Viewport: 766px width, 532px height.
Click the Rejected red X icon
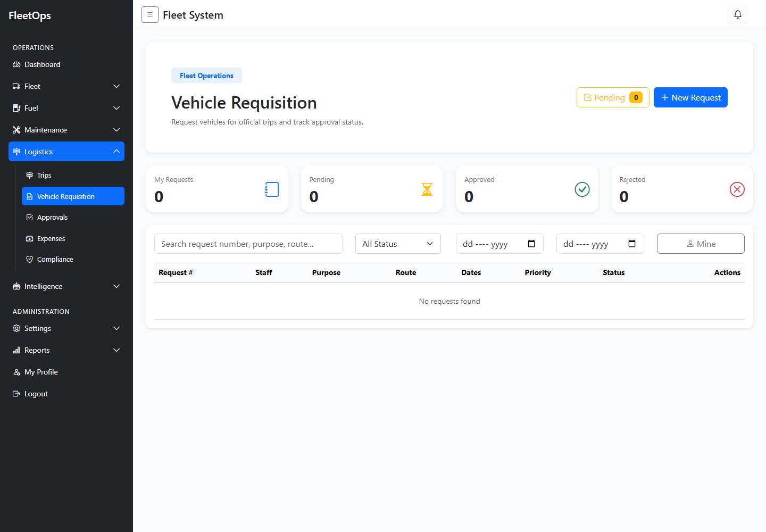[x=737, y=189]
